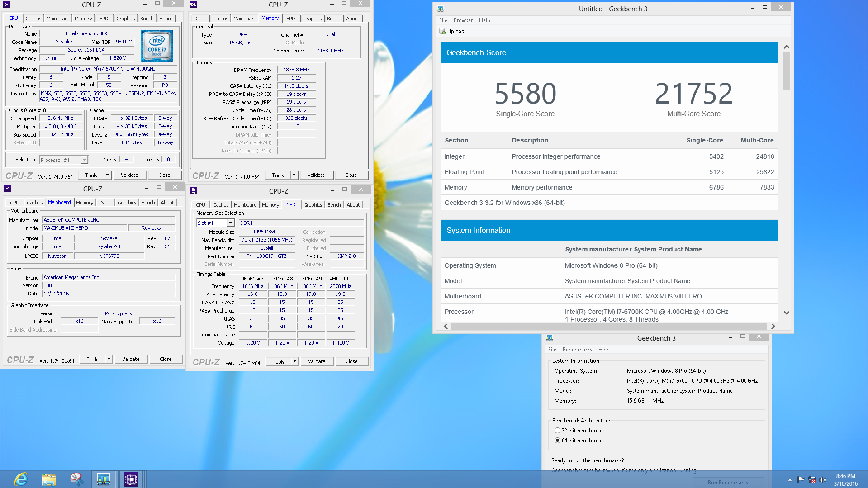The image size is (868, 488).
Task: Click the Geekbench results horizontal scrollbar
Action: 609,326
